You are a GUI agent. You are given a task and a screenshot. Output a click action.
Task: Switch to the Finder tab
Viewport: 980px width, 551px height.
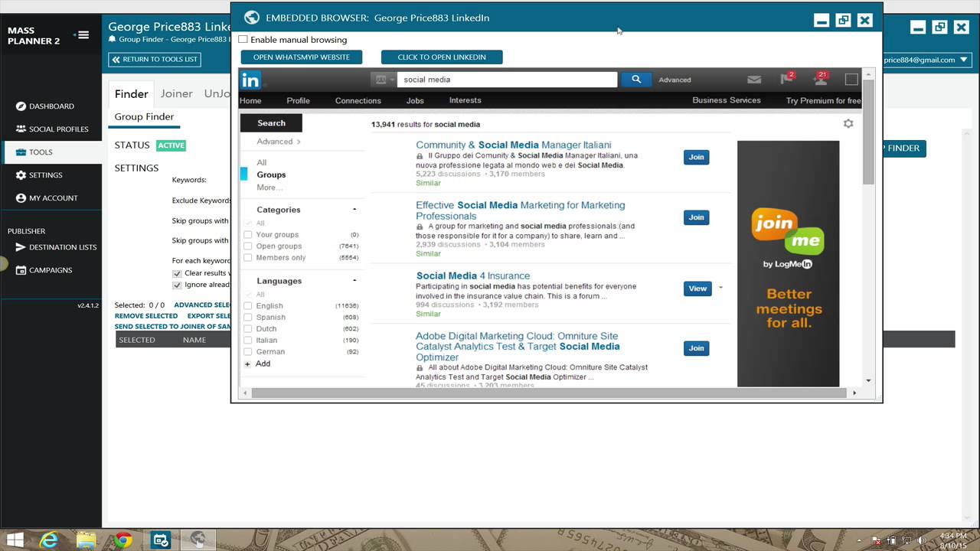(x=132, y=93)
